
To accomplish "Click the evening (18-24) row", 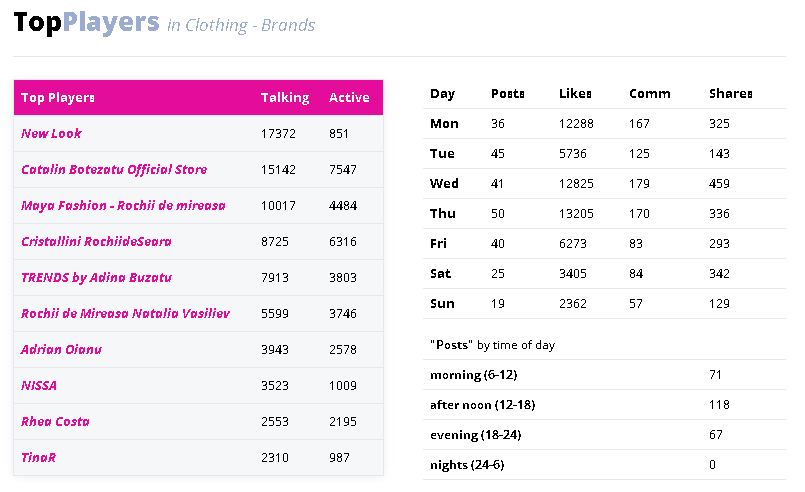I will coord(604,435).
